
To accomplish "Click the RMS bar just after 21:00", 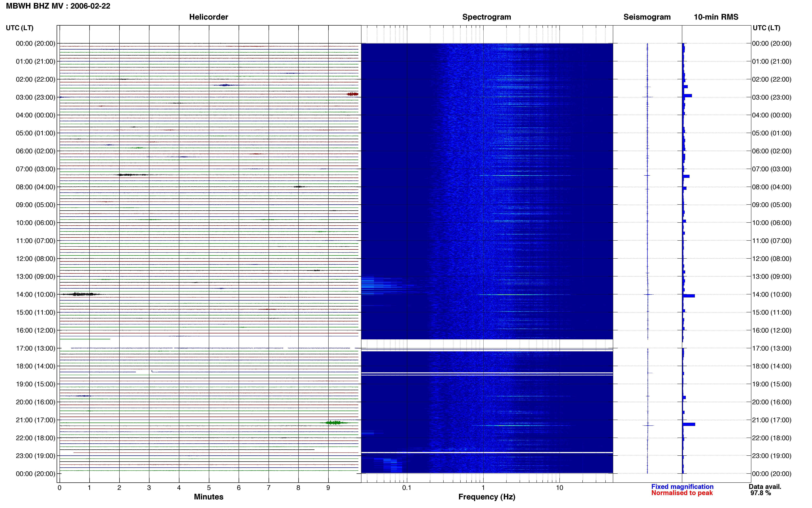I will (x=688, y=424).
